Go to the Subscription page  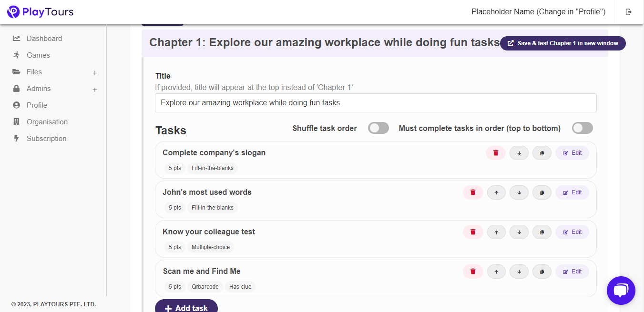coord(46,139)
